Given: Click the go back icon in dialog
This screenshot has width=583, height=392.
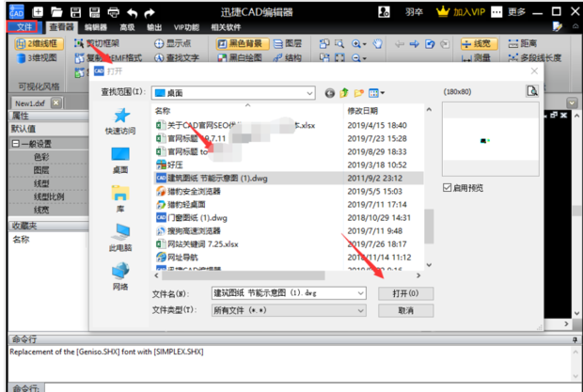Looking at the screenshot, I should [x=329, y=93].
